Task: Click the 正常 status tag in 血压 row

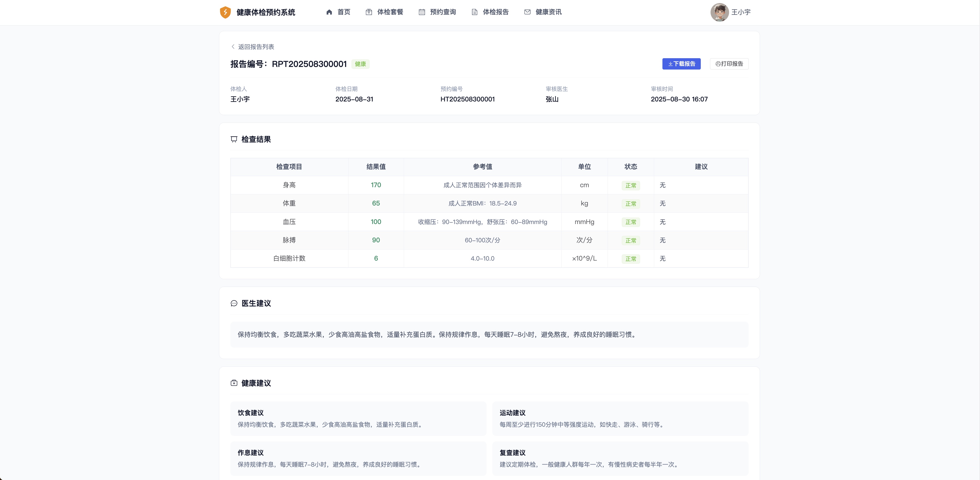Action: tap(631, 222)
